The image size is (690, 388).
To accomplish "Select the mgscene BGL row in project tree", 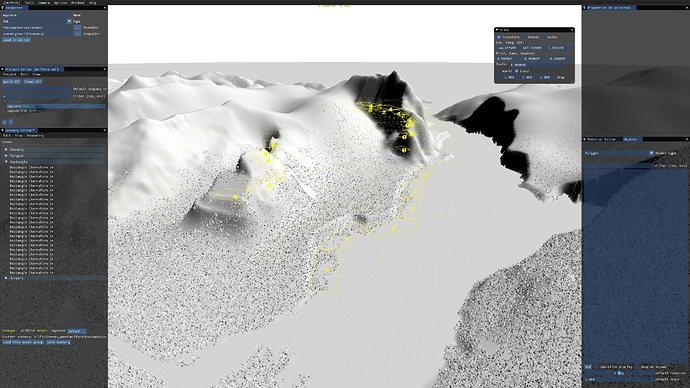I will pos(56,106).
